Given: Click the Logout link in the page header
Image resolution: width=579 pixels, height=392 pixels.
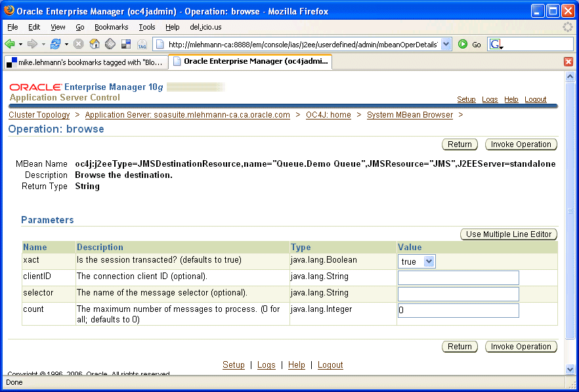Looking at the screenshot, I should pyautogui.click(x=536, y=99).
